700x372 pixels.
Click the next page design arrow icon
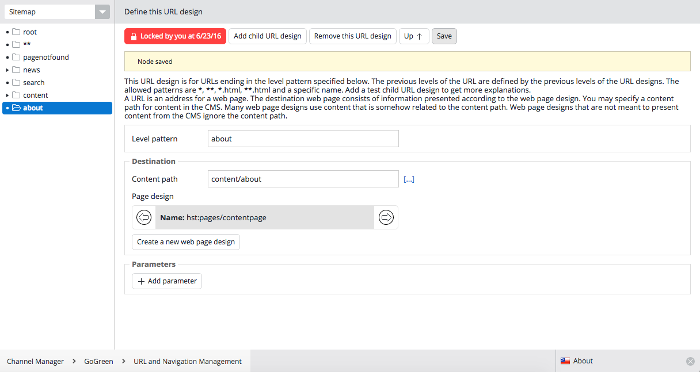pyautogui.click(x=386, y=217)
